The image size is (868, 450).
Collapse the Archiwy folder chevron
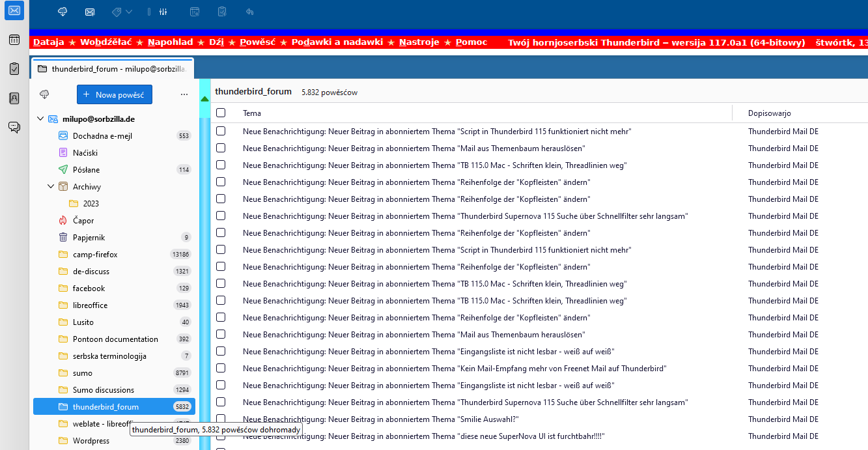(51, 187)
